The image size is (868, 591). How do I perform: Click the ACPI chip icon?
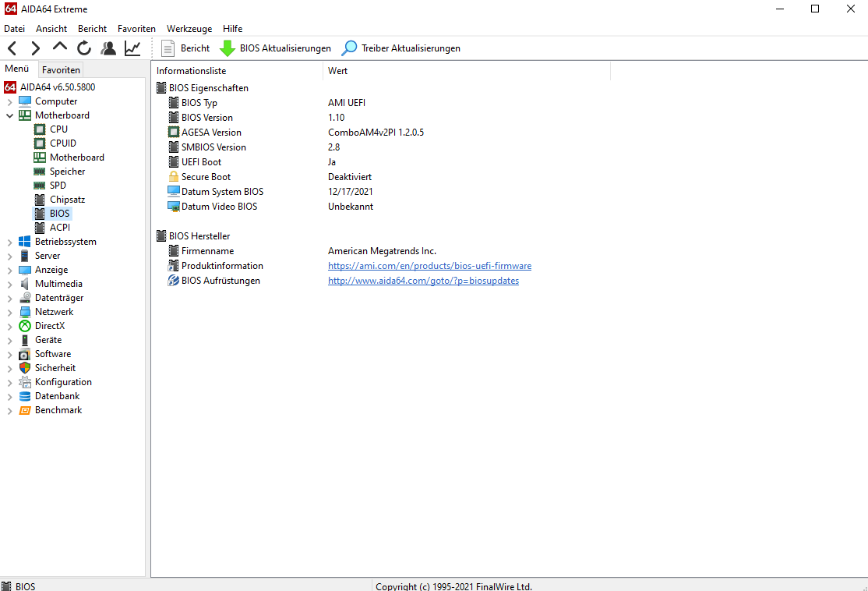click(39, 228)
